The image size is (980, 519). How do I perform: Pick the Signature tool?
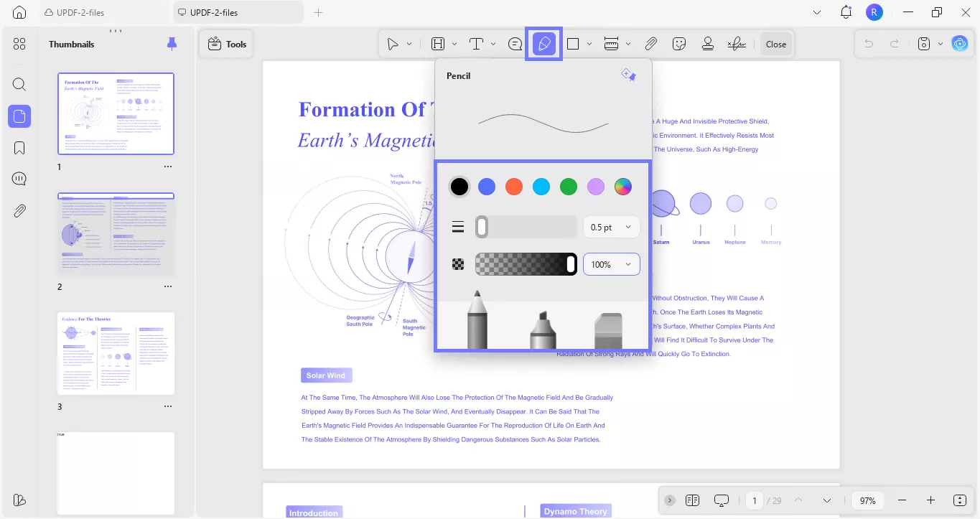click(x=736, y=44)
